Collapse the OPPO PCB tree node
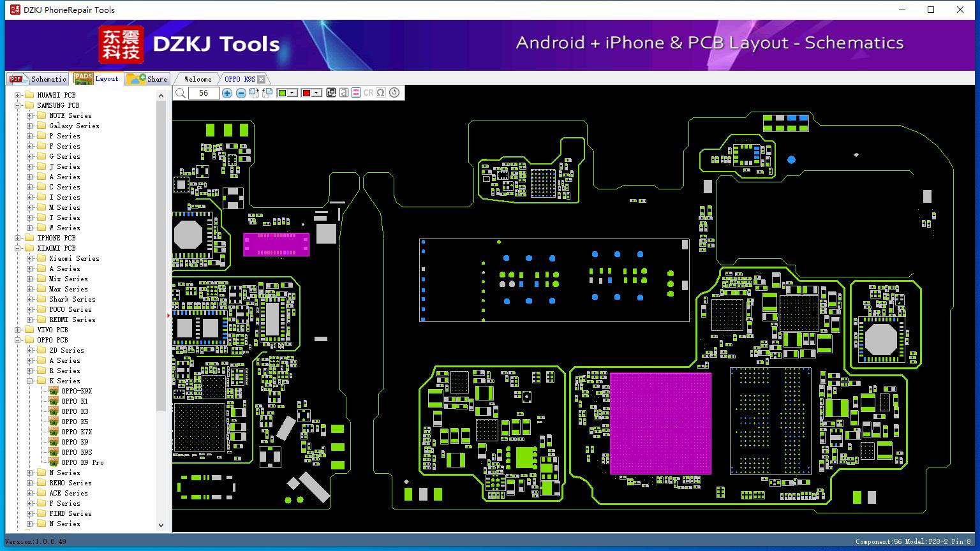Screen dimensions: 980x551 coord(18,340)
